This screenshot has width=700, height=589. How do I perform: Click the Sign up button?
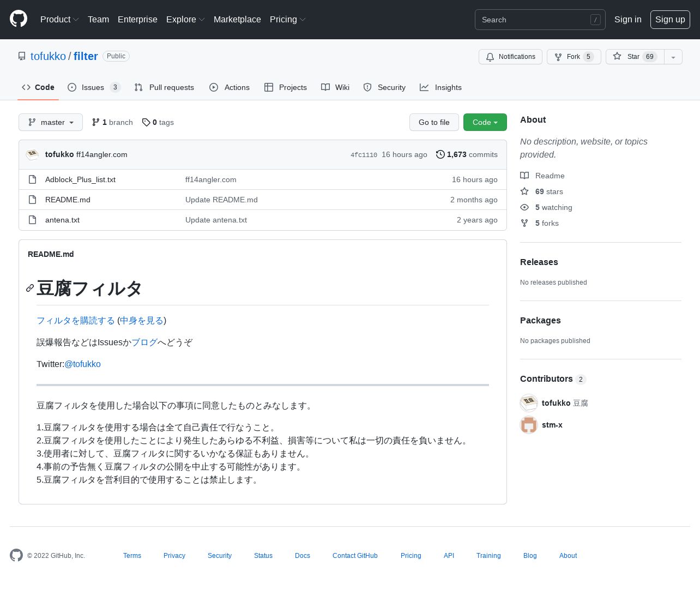pyautogui.click(x=670, y=19)
